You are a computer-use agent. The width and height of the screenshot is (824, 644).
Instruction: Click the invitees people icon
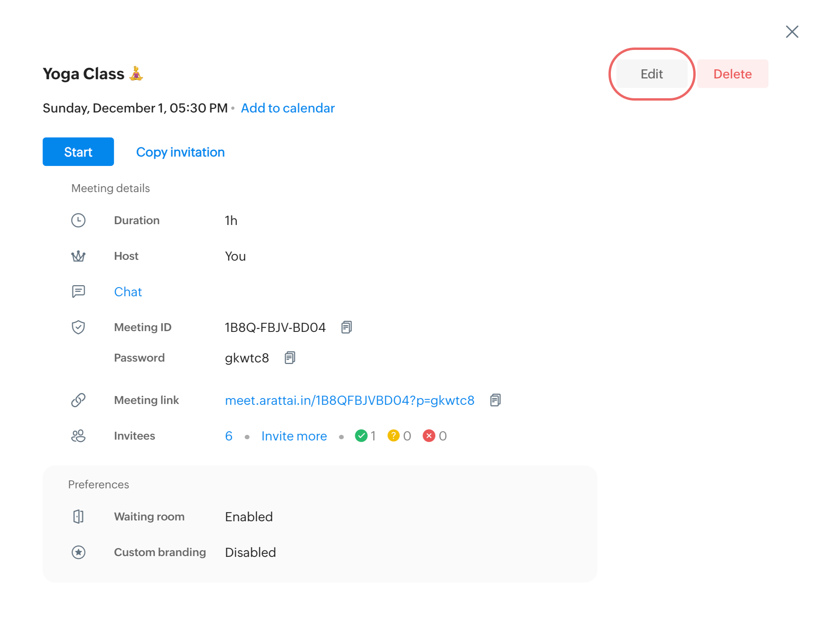coord(78,436)
